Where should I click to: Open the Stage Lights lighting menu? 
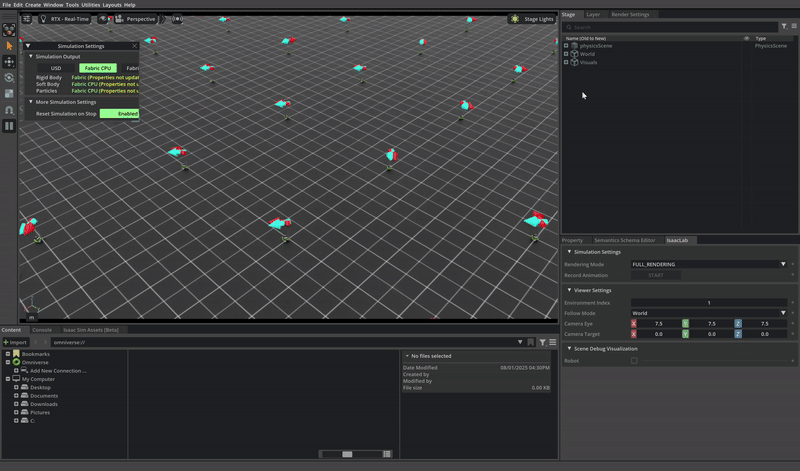pos(532,19)
